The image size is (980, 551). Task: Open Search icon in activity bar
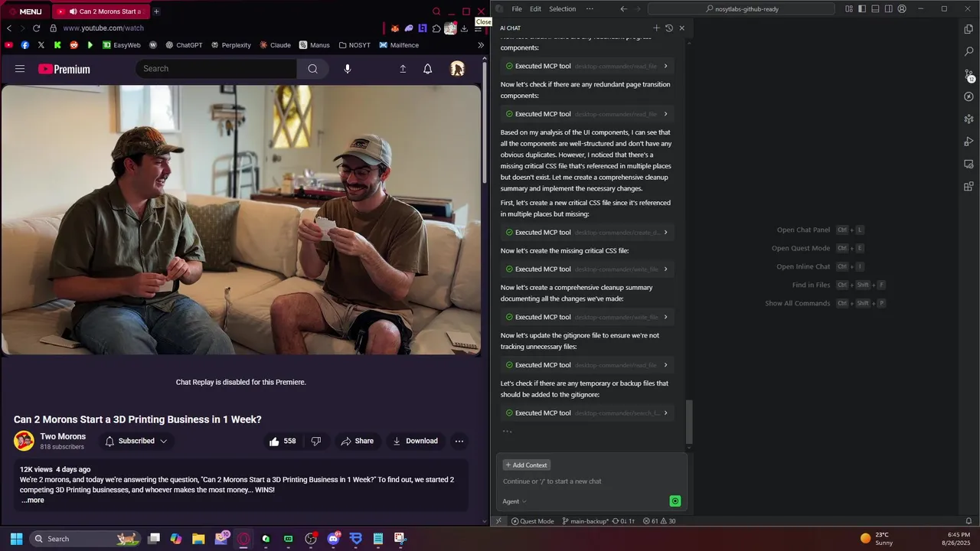(969, 52)
